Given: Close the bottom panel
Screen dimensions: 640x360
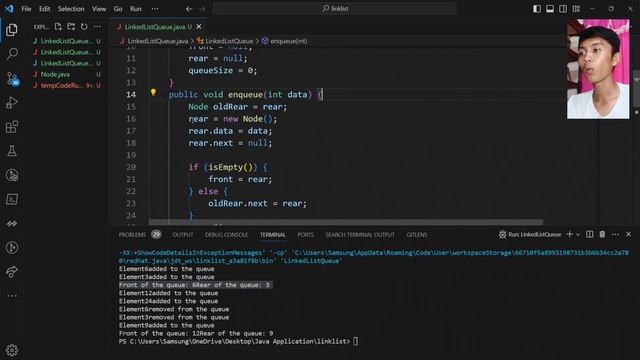Looking at the screenshot, I should tap(629, 234).
